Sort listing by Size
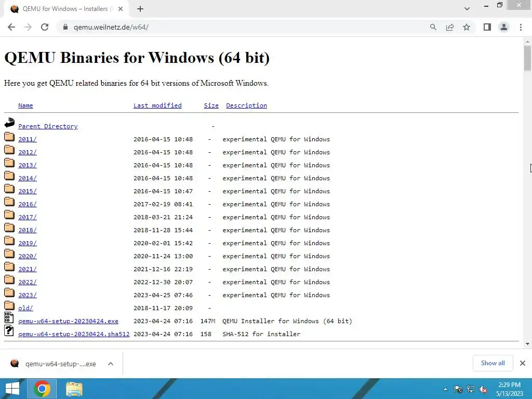Viewport: 532px width, 399px height. click(x=211, y=105)
